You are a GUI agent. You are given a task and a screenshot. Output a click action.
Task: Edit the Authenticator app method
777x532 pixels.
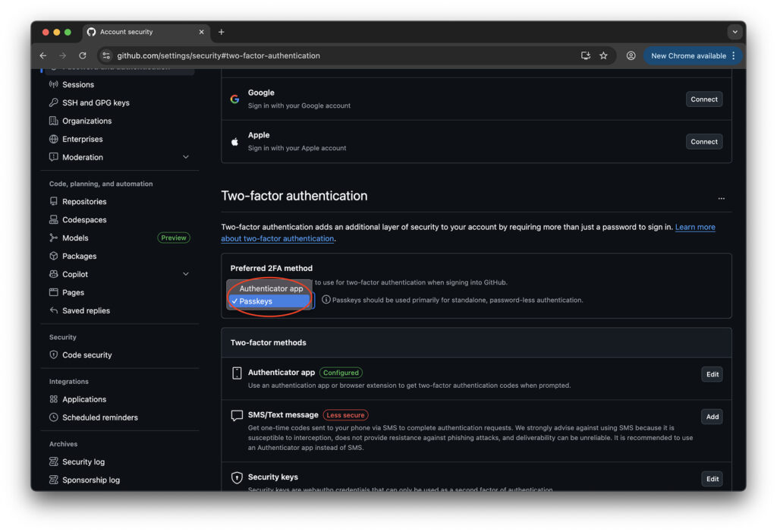(x=712, y=375)
